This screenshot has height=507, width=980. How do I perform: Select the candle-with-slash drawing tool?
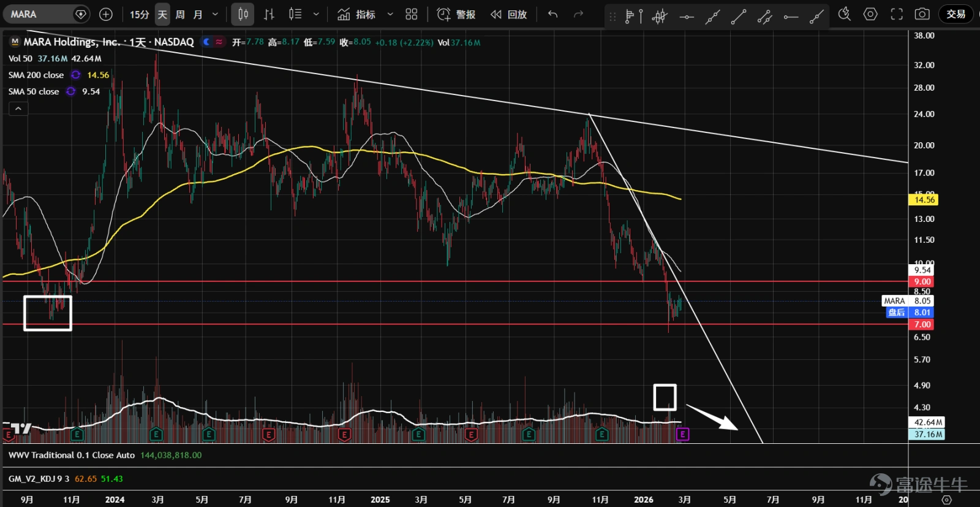click(x=660, y=16)
